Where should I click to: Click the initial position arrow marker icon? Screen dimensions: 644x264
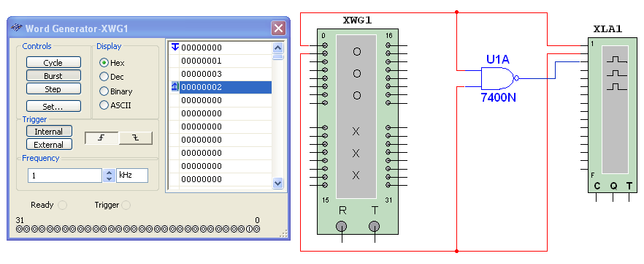click(175, 47)
